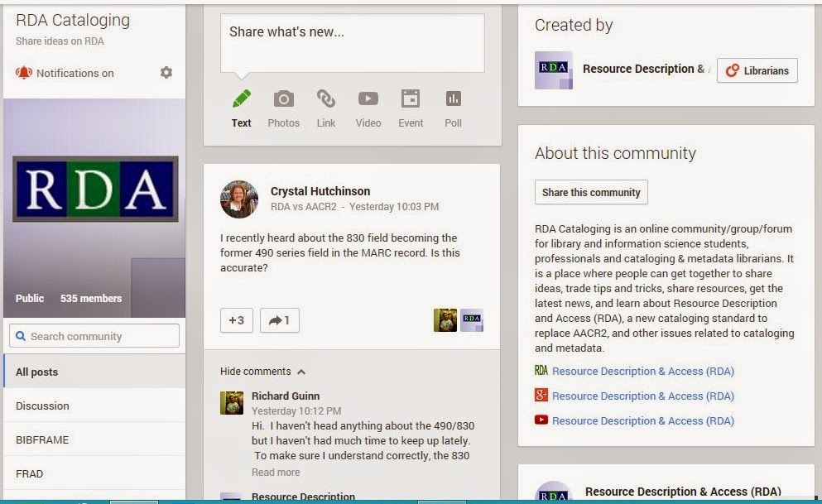Open Crystal Hutchinson's profile photo
This screenshot has height=504, width=822.
tap(239, 199)
